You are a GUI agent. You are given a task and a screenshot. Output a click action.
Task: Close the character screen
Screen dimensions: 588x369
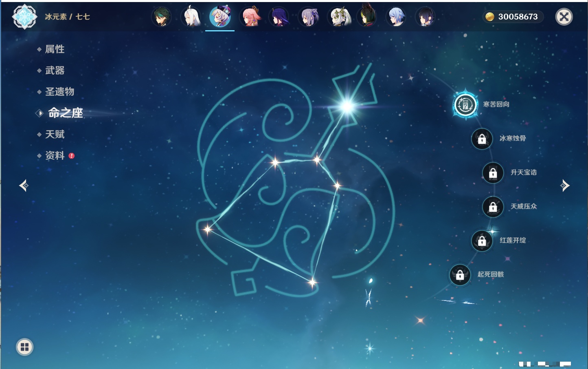tap(564, 17)
